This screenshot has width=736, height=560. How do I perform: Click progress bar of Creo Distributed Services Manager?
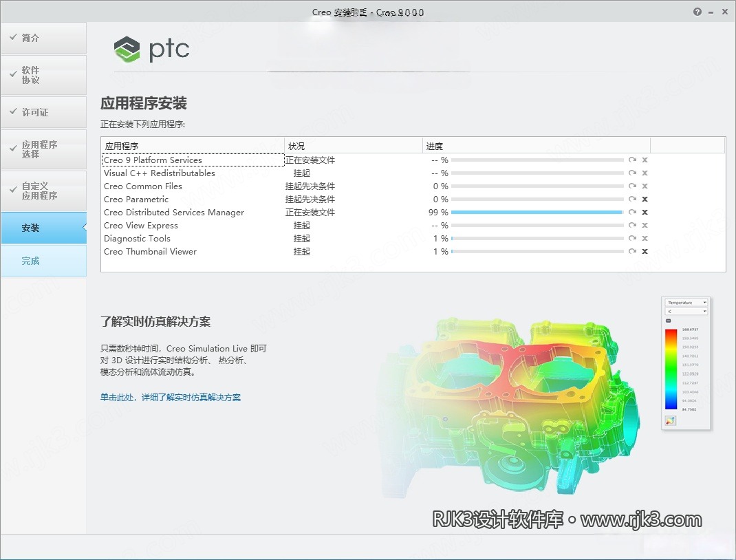(537, 212)
